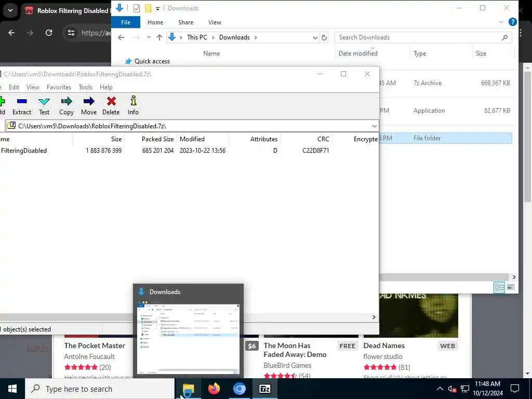The image size is (532, 399).
Task: Click the Test toolbar button in 7-Zip
Action: click(44, 106)
